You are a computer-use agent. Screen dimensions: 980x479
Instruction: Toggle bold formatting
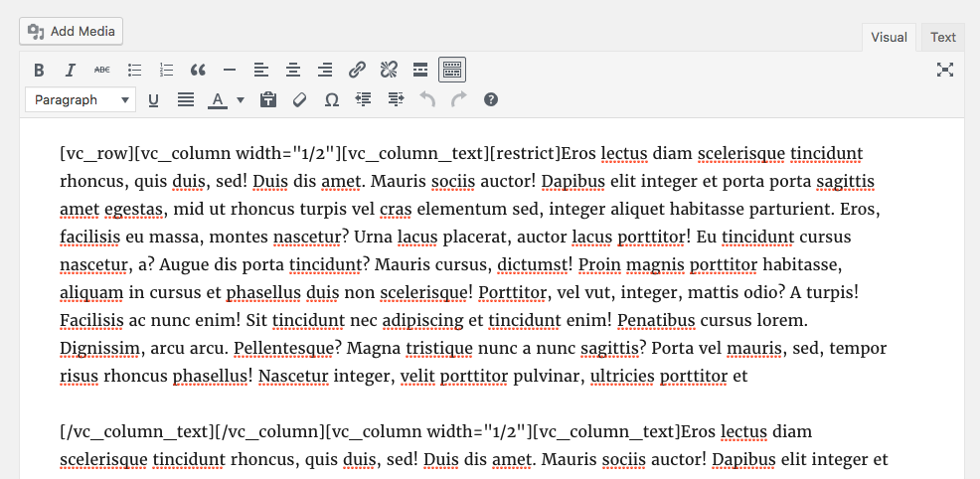(x=39, y=70)
